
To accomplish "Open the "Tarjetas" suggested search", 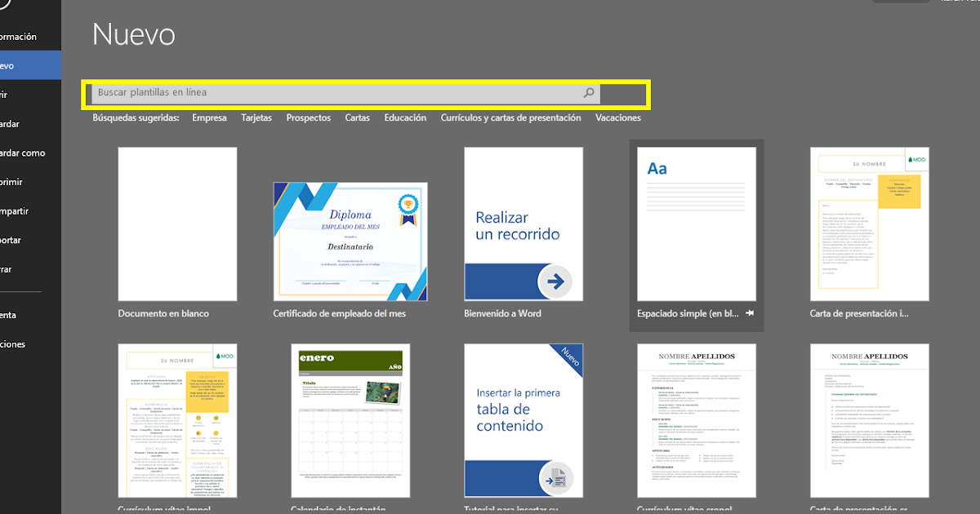I will pos(256,117).
